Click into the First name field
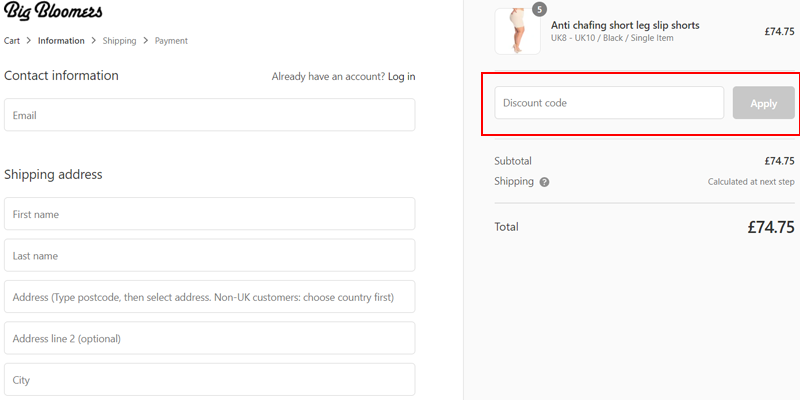 [210, 214]
